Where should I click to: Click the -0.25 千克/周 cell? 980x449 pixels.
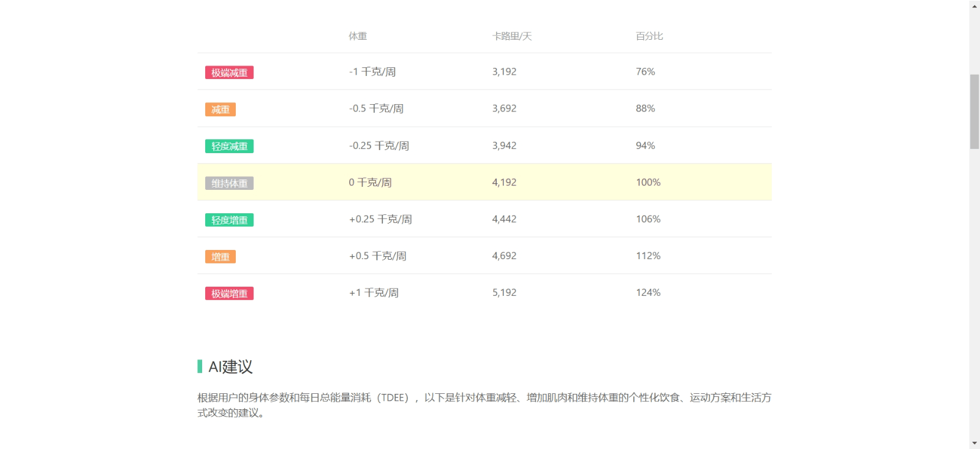[x=379, y=146]
